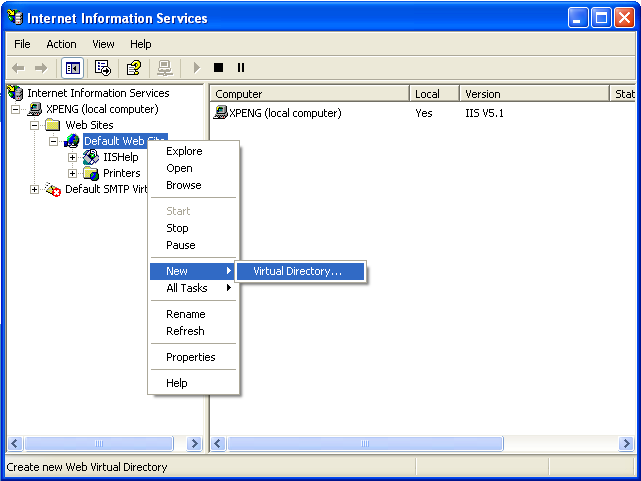Click the Printers folder icon
The width and height of the screenshot is (641, 481).
pyautogui.click(x=91, y=173)
